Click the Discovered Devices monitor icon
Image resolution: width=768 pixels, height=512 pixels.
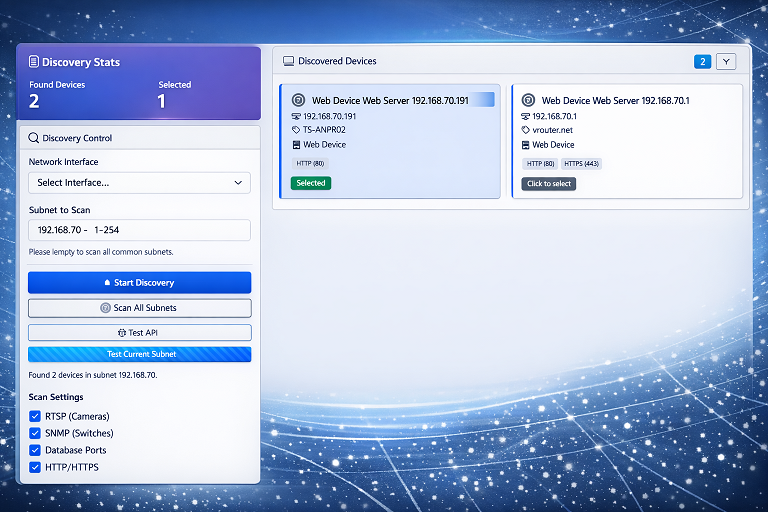[x=288, y=61]
